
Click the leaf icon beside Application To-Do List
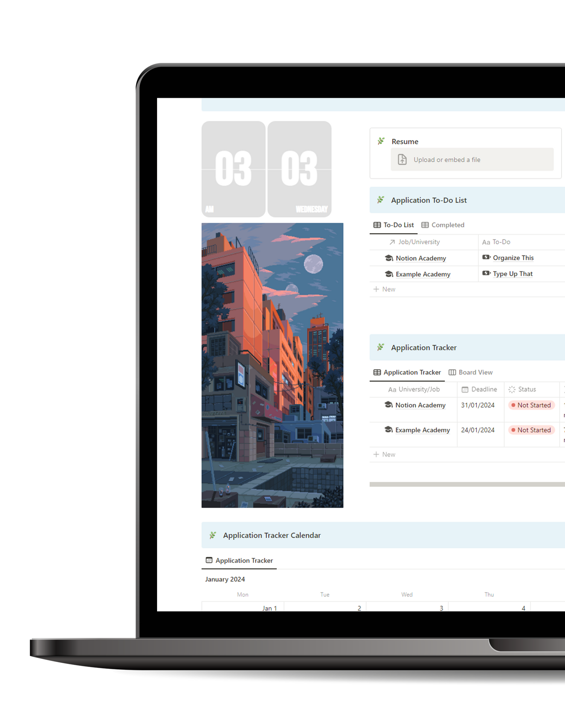380,200
